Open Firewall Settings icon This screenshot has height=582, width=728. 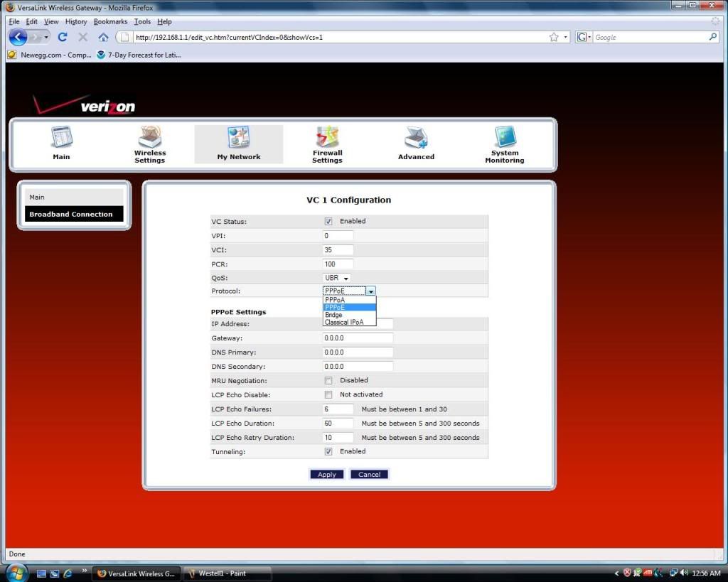tap(327, 137)
